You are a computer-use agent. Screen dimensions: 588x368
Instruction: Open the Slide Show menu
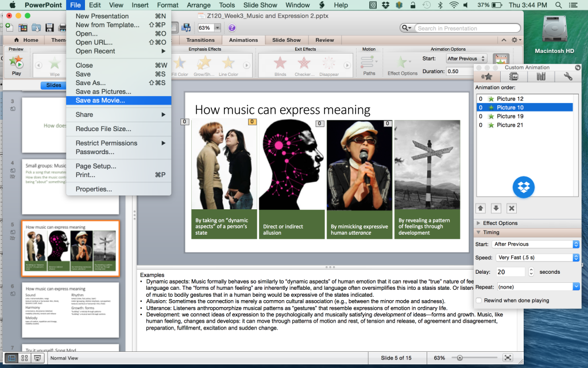point(260,5)
